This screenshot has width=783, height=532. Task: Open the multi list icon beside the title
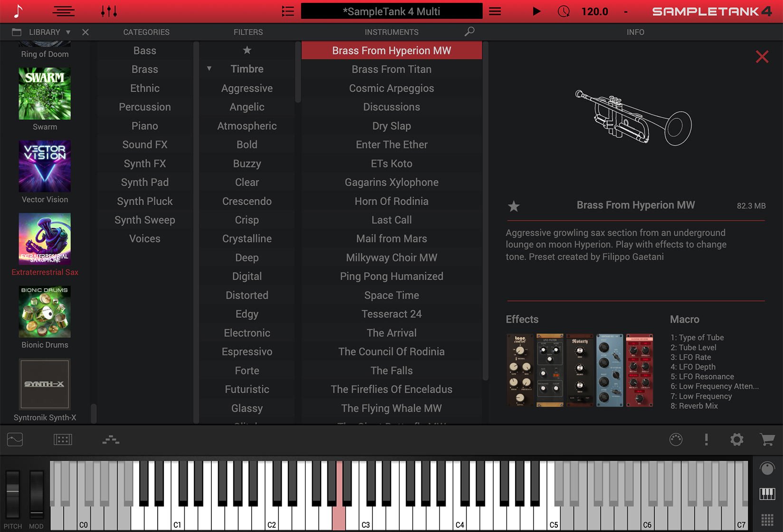287,11
